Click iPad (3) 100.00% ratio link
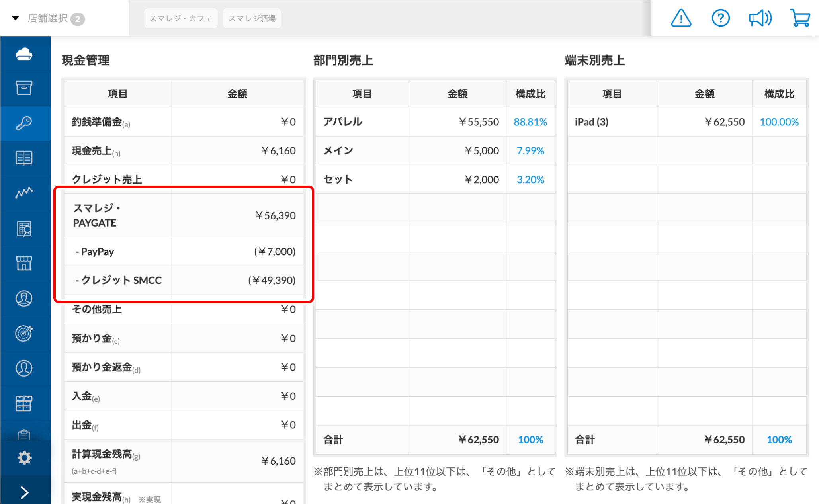The width and height of the screenshot is (819, 504). pyautogui.click(x=779, y=122)
